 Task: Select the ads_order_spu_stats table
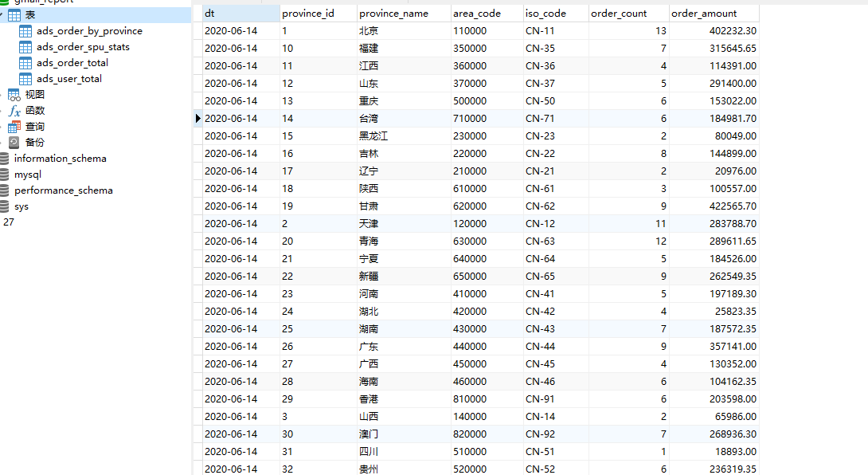click(x=83, y=47)
